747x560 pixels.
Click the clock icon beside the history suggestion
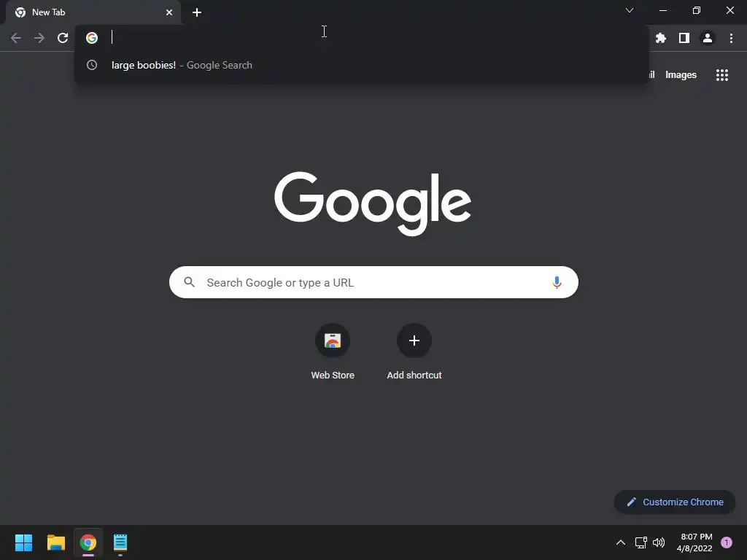(x=92, y=65)
